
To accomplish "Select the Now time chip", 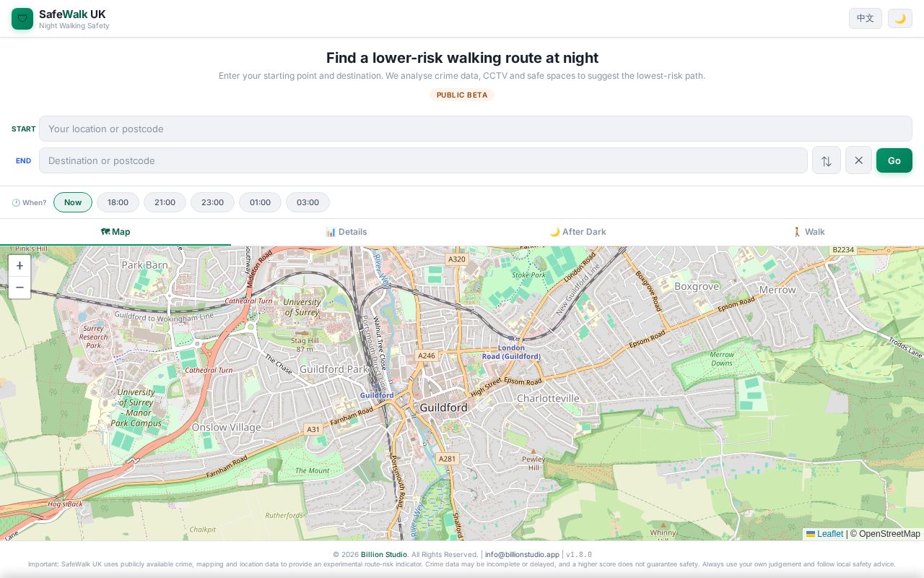I will click(x=73, y=202).
